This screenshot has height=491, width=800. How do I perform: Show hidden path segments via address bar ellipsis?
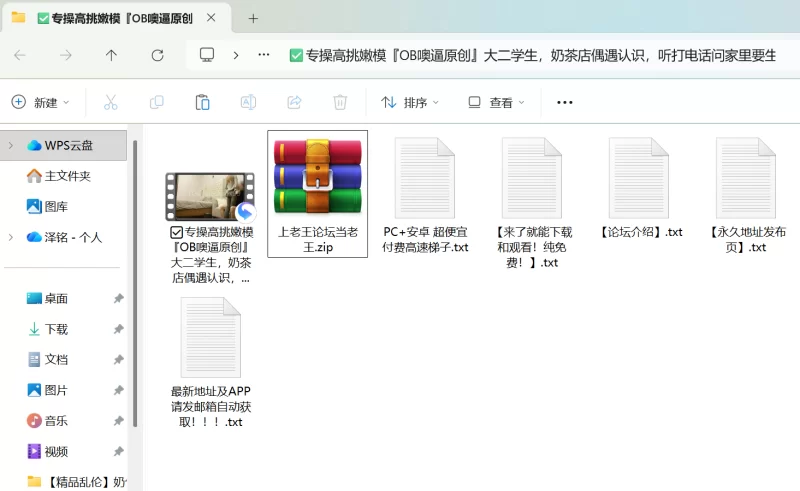[264, 55]
